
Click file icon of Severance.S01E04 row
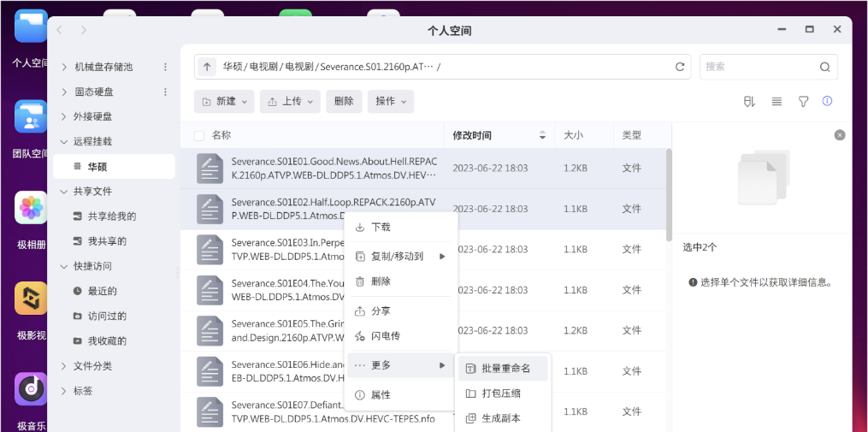coord(210,290)
